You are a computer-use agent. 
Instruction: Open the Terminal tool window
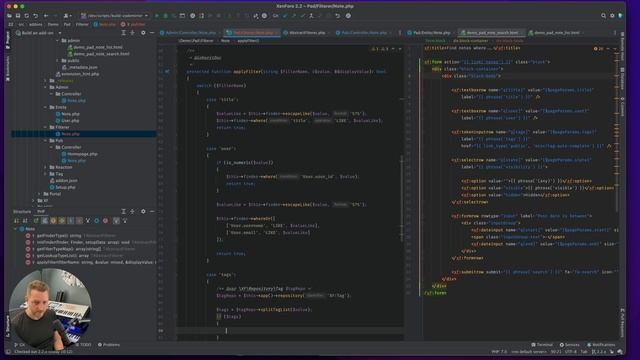tap(542, 345)
